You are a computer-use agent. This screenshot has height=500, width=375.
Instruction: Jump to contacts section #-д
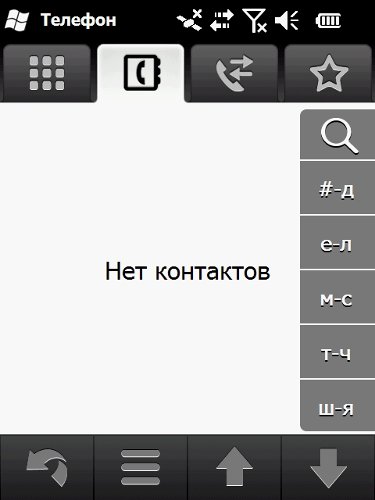[338, 188]
